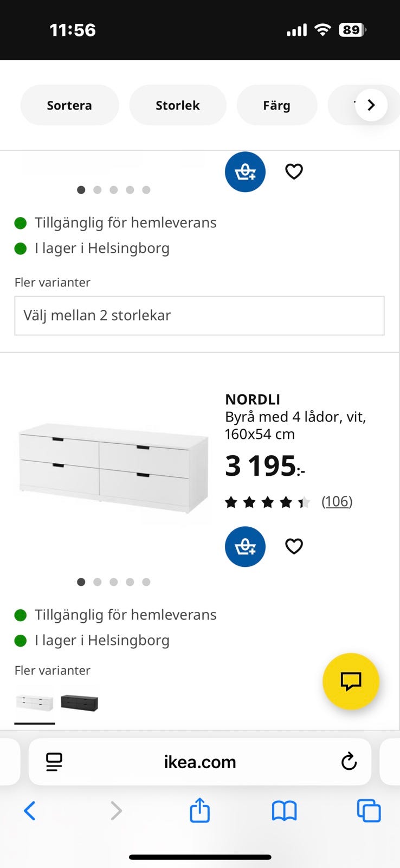
Task: Open the Sortera options
Action: coord(69,105)
